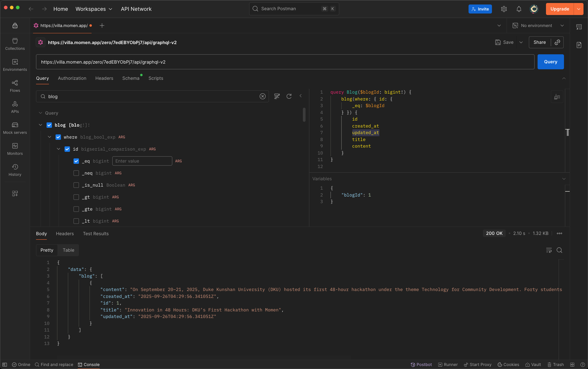Enable the _neq bigint checkbox

tap(76, 173)
